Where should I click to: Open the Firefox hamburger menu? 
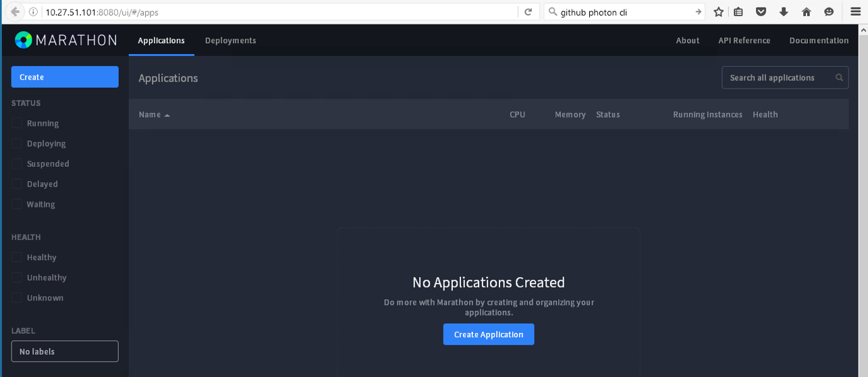coord(855,12)
